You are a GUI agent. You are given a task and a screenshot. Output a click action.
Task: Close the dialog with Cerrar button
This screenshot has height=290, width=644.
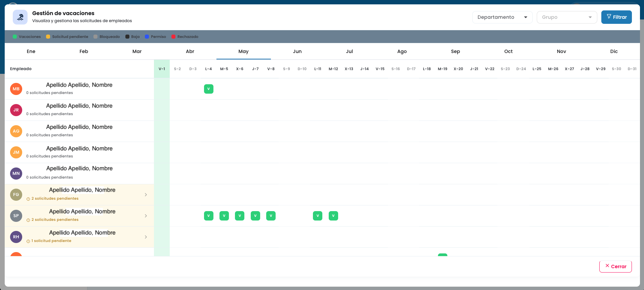click(x=615, y=266)
